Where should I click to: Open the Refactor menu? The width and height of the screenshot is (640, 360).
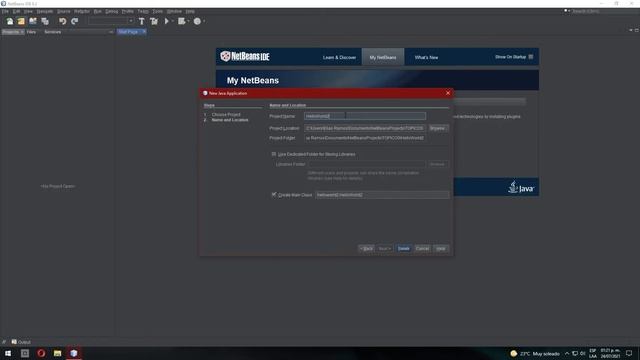point(82,11)
